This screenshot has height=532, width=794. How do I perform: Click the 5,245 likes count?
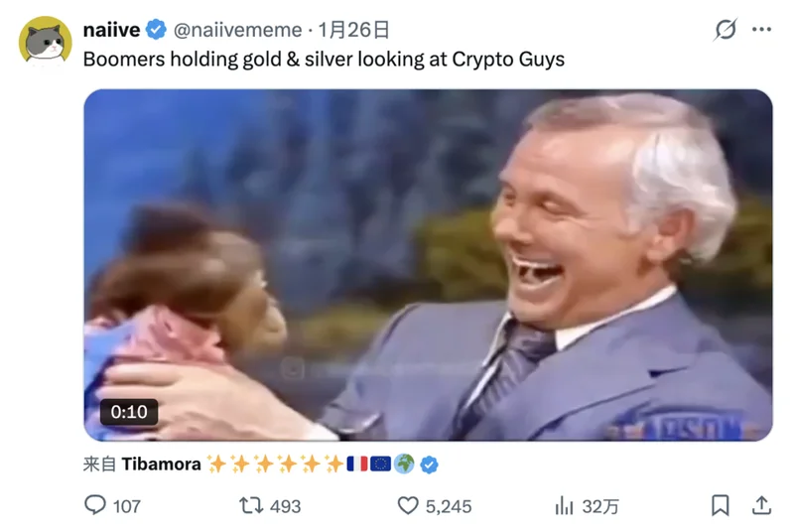point(449,506)
